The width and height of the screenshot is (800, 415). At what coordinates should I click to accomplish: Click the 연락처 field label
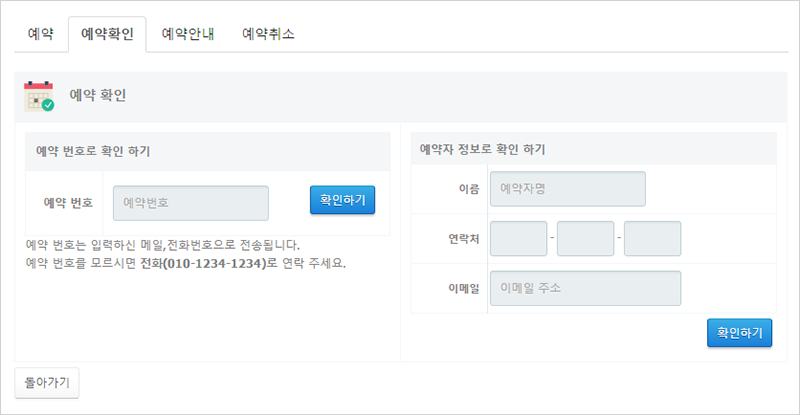click(x=464, y=238)
